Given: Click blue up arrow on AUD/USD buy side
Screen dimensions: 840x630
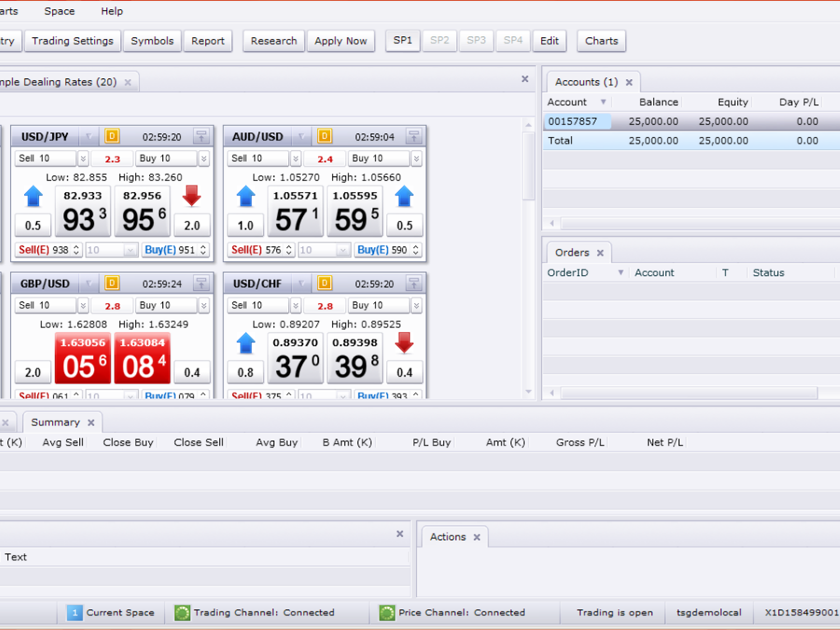Looking at the screenshot, I should (404, 196).
